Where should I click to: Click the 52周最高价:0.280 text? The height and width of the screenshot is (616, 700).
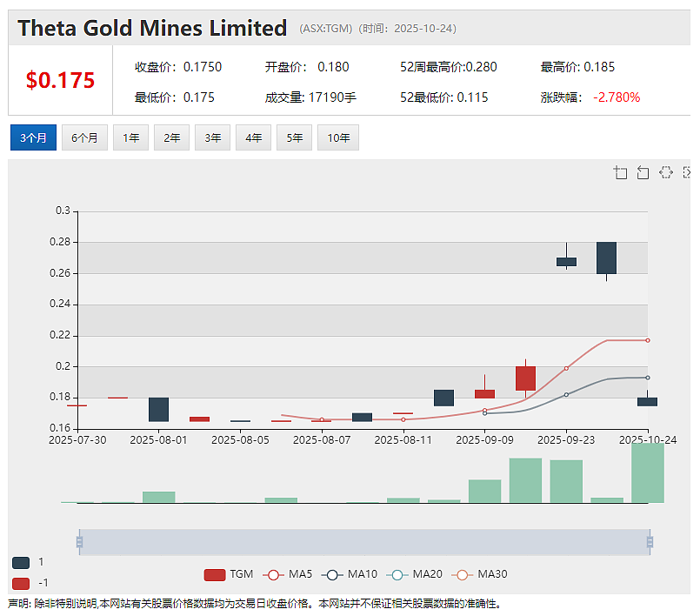click(x=448, y=67)
